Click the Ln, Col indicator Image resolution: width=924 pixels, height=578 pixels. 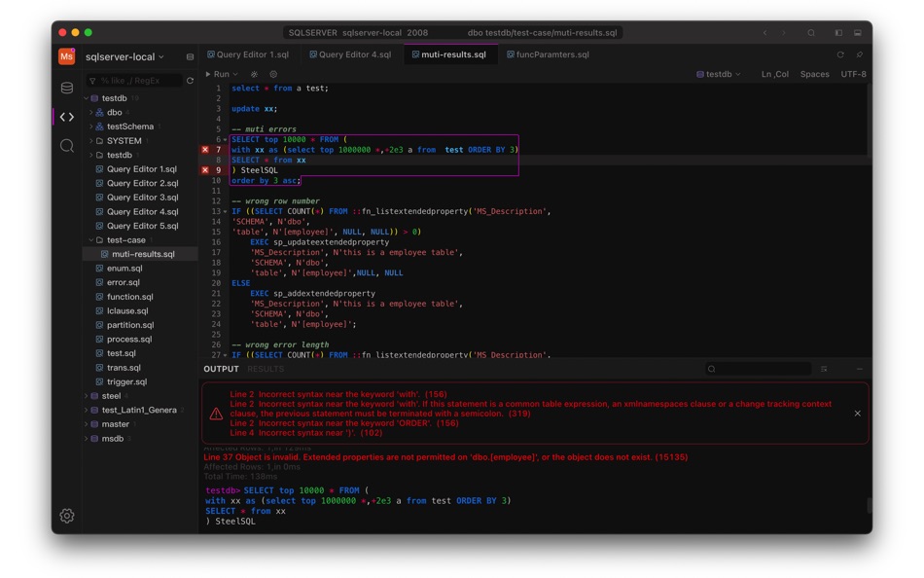775,74
